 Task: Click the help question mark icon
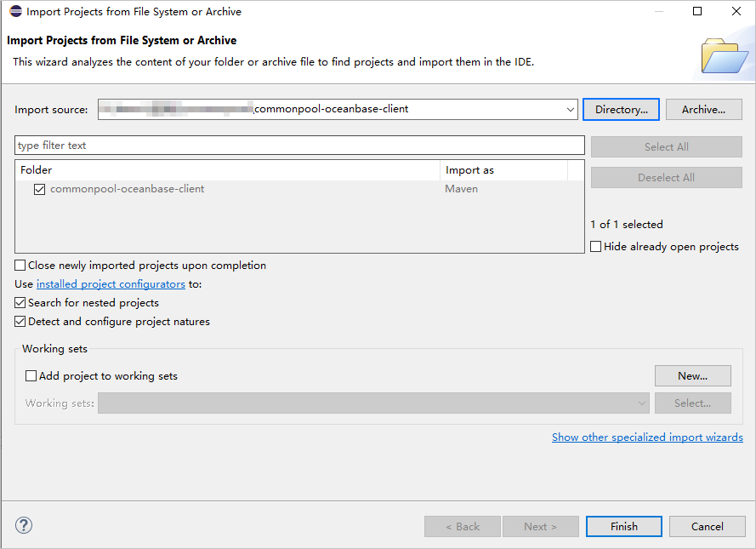pyautogui.click(x=24, y=526)
